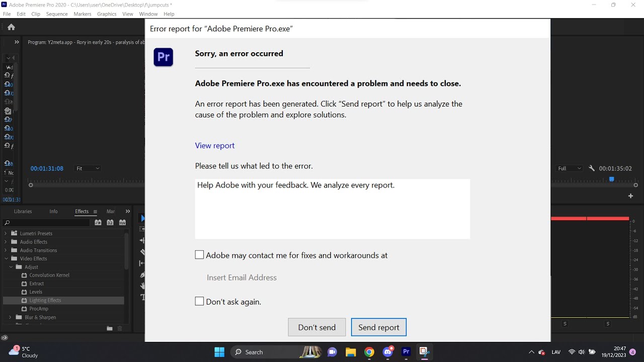644x362 pixels.
Task: Collapse the Adjust subfolder
Action: click(x=11, y=267)
